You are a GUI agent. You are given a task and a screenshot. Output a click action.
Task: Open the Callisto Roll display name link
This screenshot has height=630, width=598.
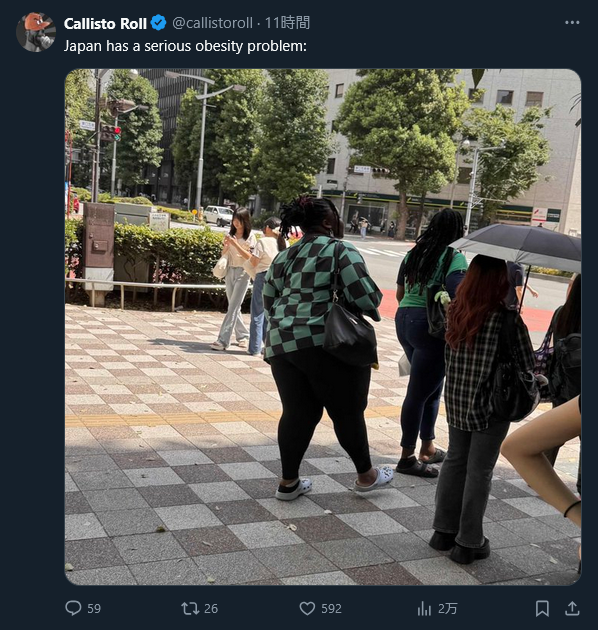pyautogui.click(x=105, y=24)
